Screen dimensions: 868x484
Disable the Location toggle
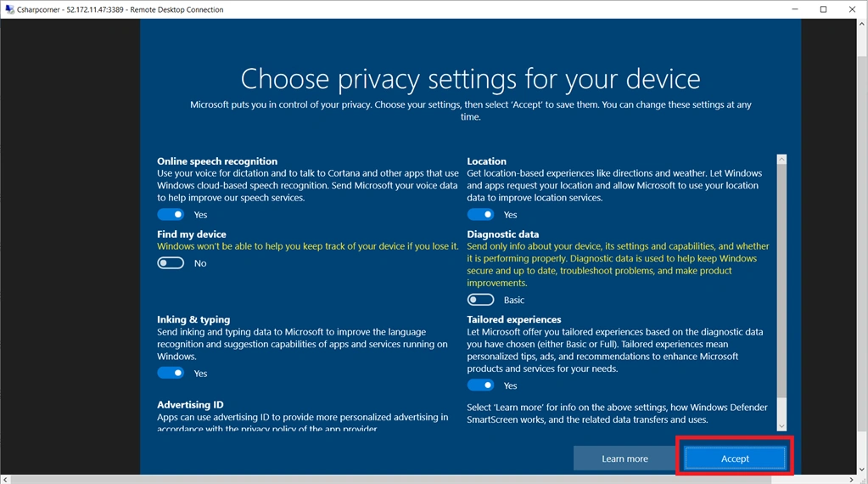click(480, 214)
